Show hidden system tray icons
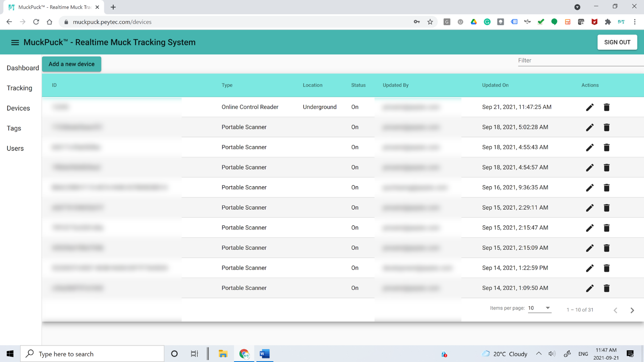The image size is (644, 362). click(x=538, y=354)
